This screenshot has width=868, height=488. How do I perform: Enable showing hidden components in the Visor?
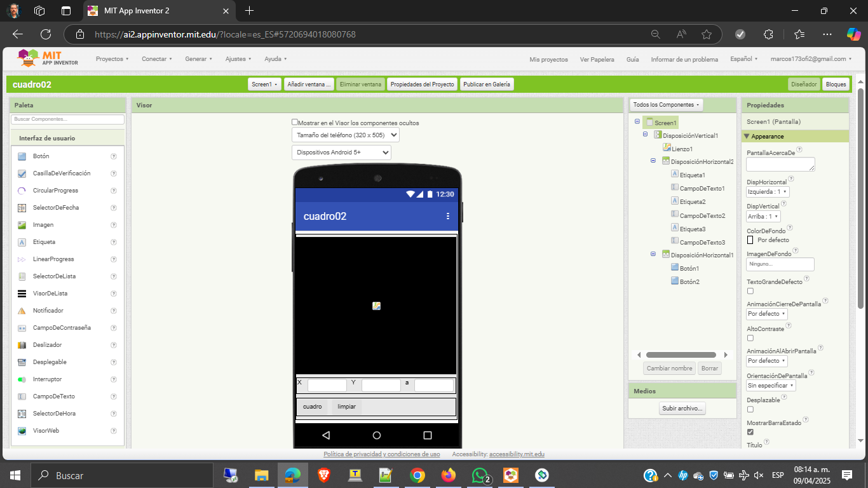click(x=295, y=122)
